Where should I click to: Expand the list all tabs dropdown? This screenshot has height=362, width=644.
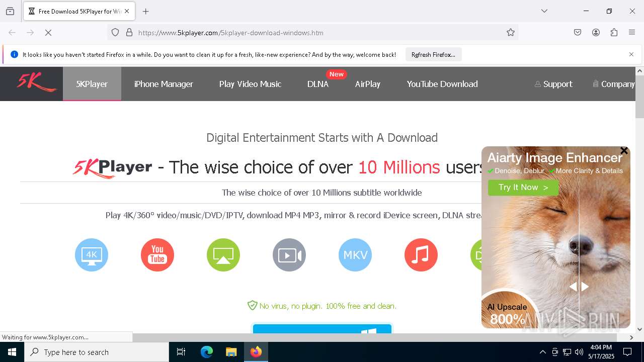[544, 11]
